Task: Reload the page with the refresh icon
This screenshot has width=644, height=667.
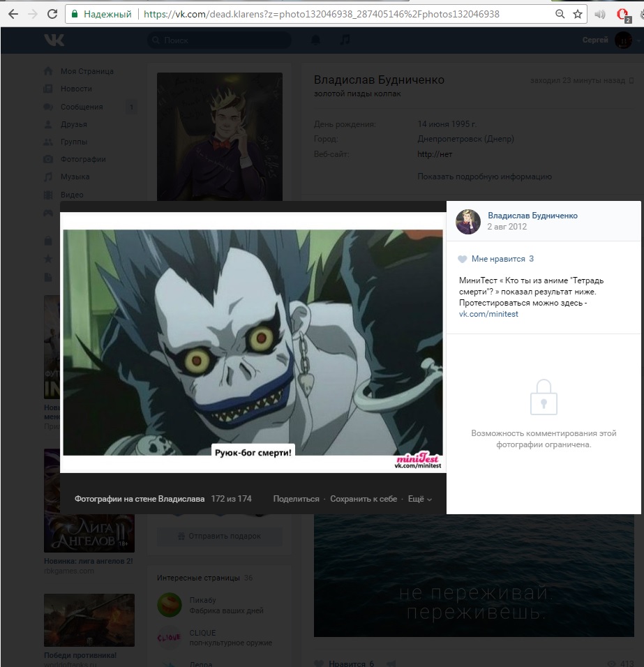Action: coord(52,14)
